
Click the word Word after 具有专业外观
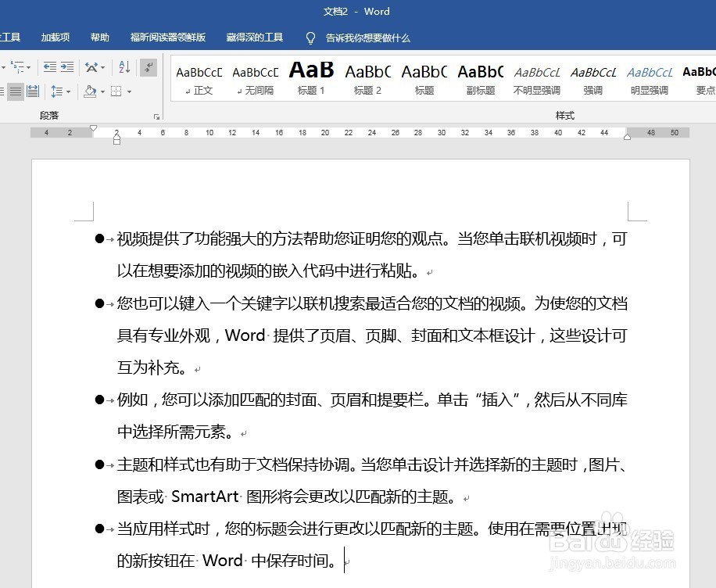pyautogui.click(x=245, y=335)
